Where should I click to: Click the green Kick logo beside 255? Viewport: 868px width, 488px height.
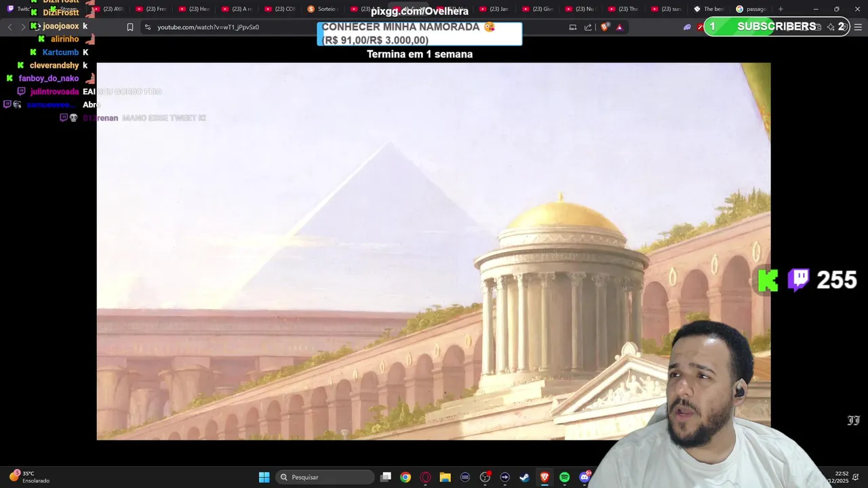click(768, 281)
